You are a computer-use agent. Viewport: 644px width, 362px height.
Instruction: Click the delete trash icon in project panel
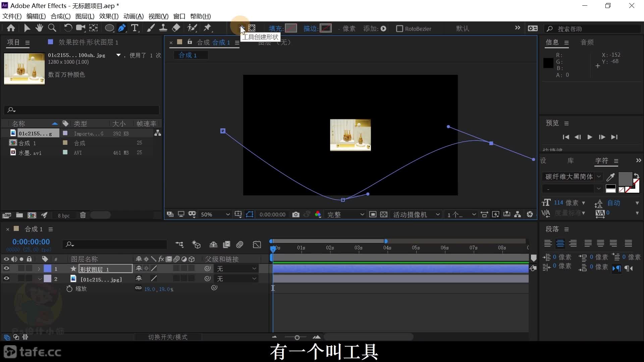click(x=83, y=215)
